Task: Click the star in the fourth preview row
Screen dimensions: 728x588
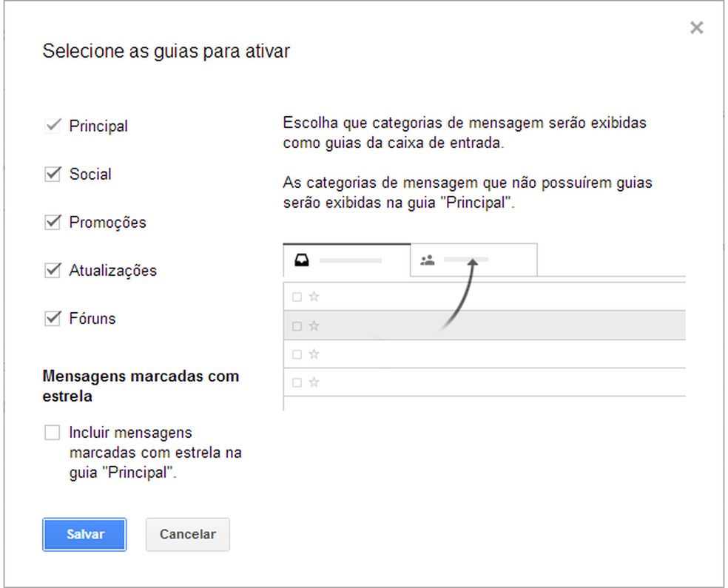Action: pos(314,382)
